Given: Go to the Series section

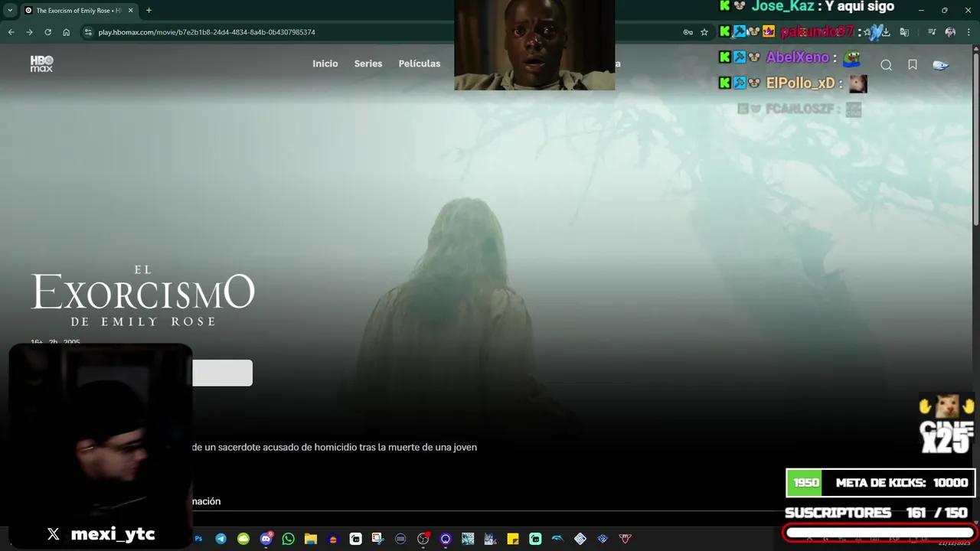Looking at the screenshot, I should (367, 64).
